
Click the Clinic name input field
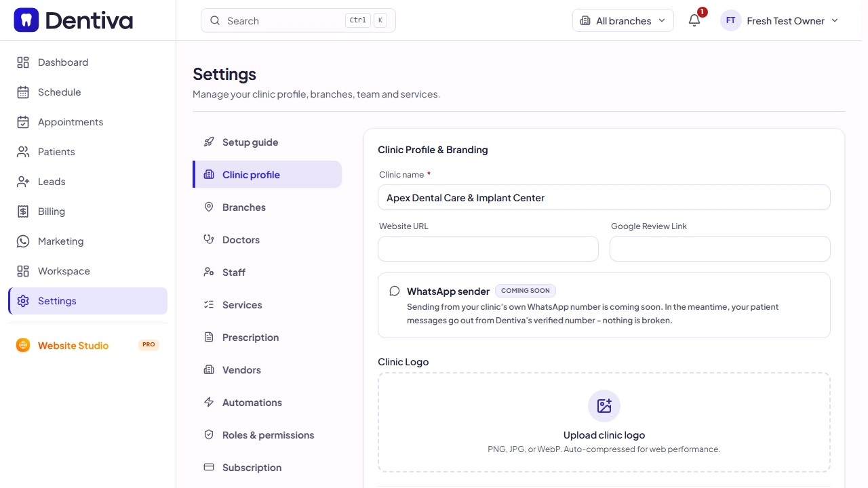[604, 197]
